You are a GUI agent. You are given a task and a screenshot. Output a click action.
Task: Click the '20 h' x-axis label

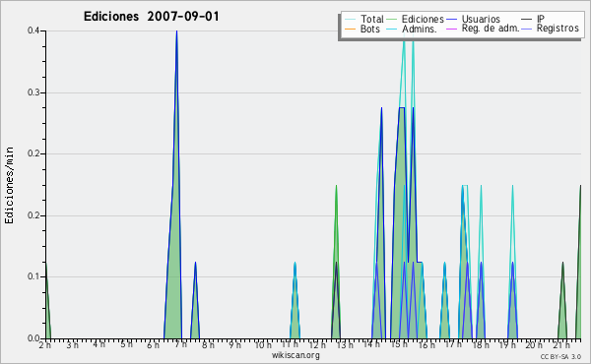534,344
